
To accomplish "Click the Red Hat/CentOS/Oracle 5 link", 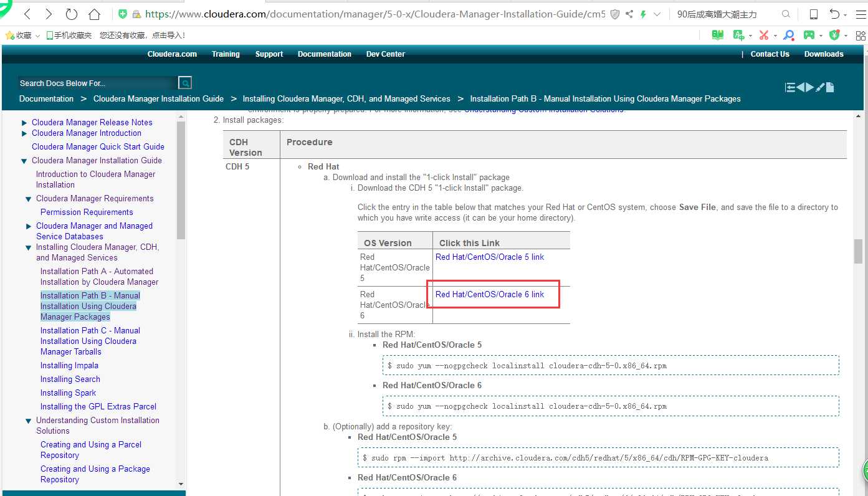I will tap(490, 257).
